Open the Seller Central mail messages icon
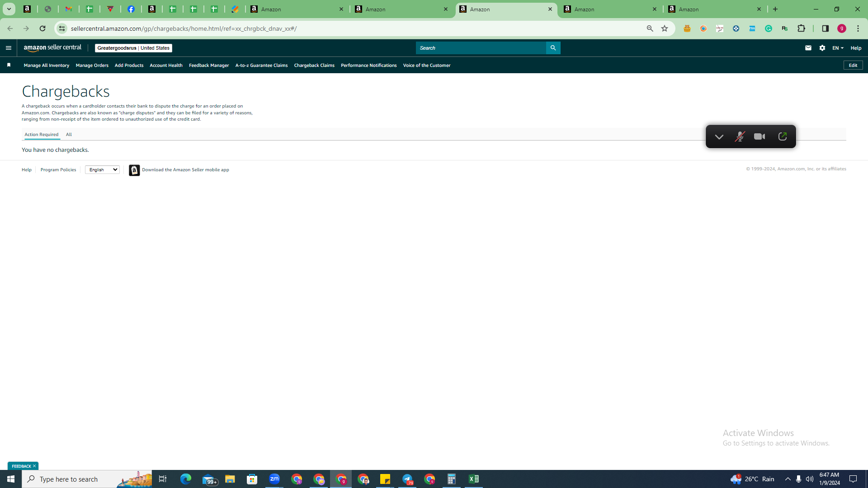868x488 pixels. click(x=808, y=48)
